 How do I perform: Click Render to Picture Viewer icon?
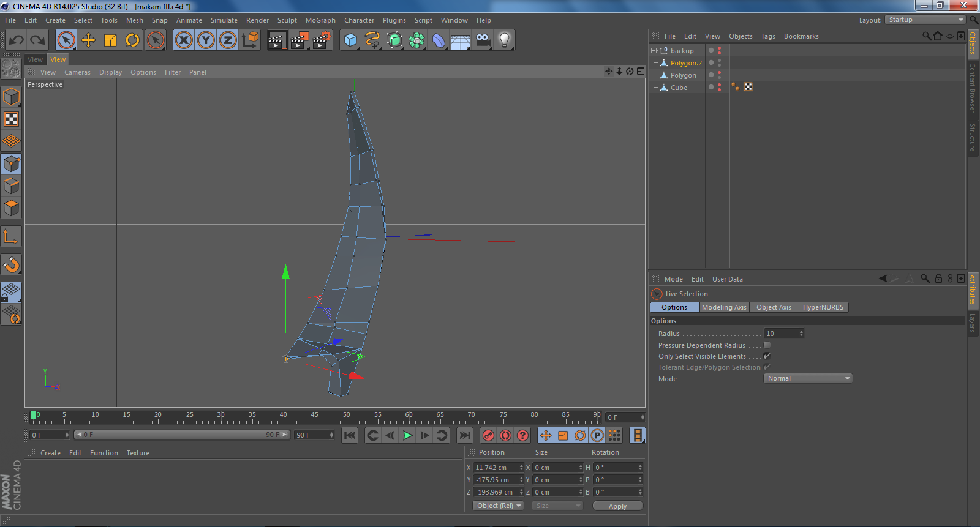click(x=300, y=40)
